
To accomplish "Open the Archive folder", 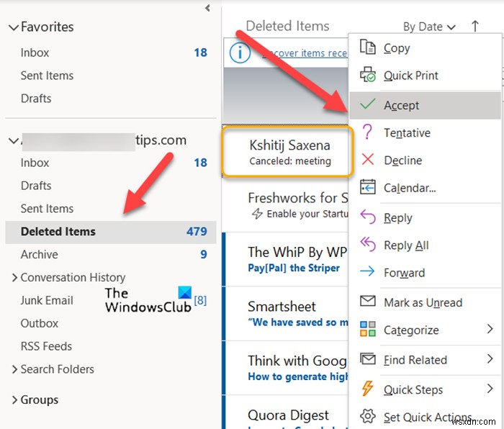I will [111, 255].
